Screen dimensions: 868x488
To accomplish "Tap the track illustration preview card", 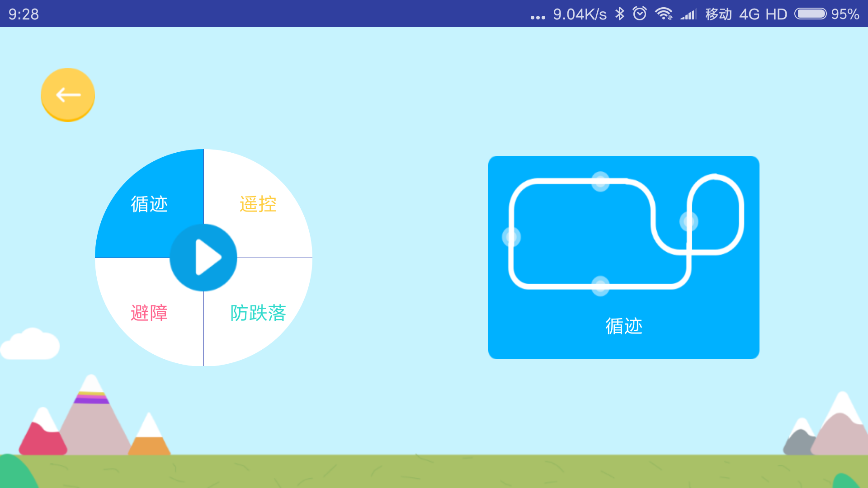I will (623, 257).
